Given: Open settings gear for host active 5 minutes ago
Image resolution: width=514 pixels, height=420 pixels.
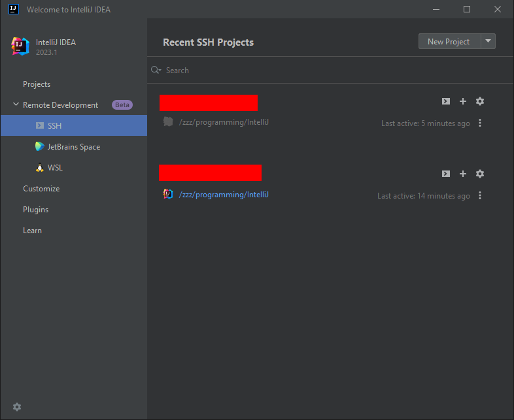Looking at the screenshot, I should pos(480,101).
